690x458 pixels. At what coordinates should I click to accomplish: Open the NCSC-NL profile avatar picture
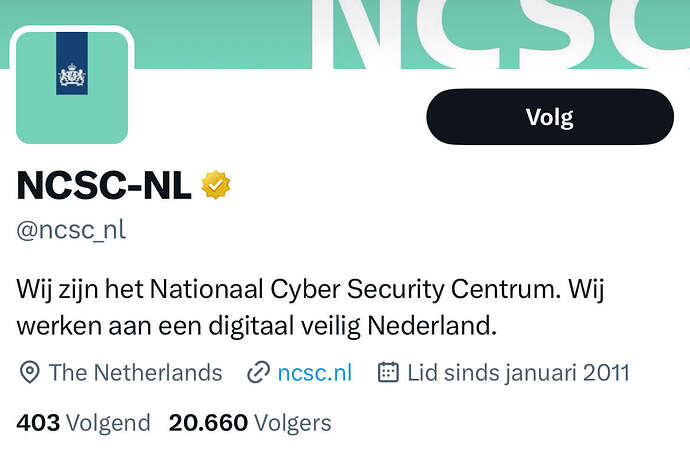(x=72, y=88)
